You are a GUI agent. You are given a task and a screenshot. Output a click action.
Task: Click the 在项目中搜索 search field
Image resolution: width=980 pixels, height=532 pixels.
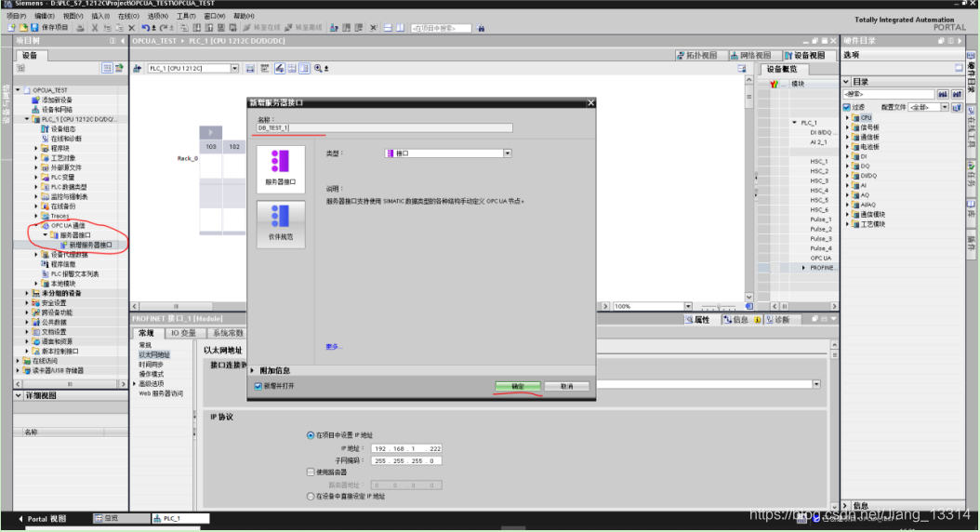tap(442, 28)
